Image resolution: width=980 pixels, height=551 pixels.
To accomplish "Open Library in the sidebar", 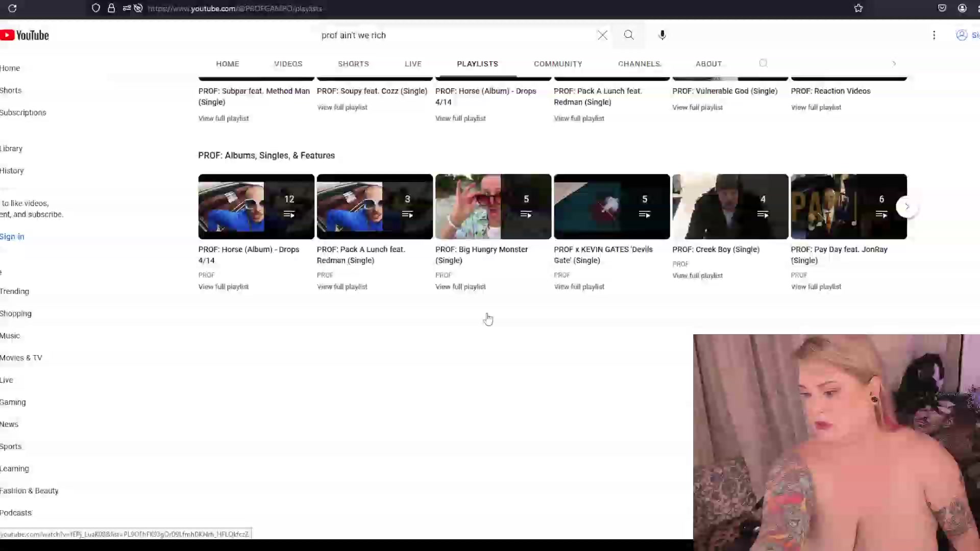I will pyautogui.click(x=11, y=148).
